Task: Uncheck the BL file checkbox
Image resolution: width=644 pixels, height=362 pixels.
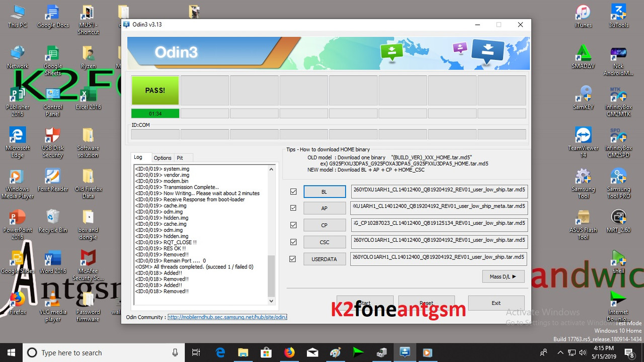Action: click(293, 192)
